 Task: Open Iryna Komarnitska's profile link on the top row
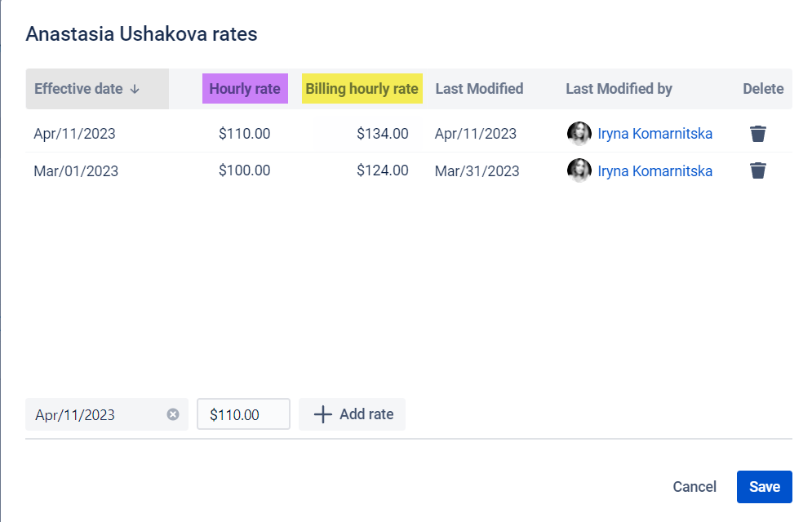click(x=653, y=133)
